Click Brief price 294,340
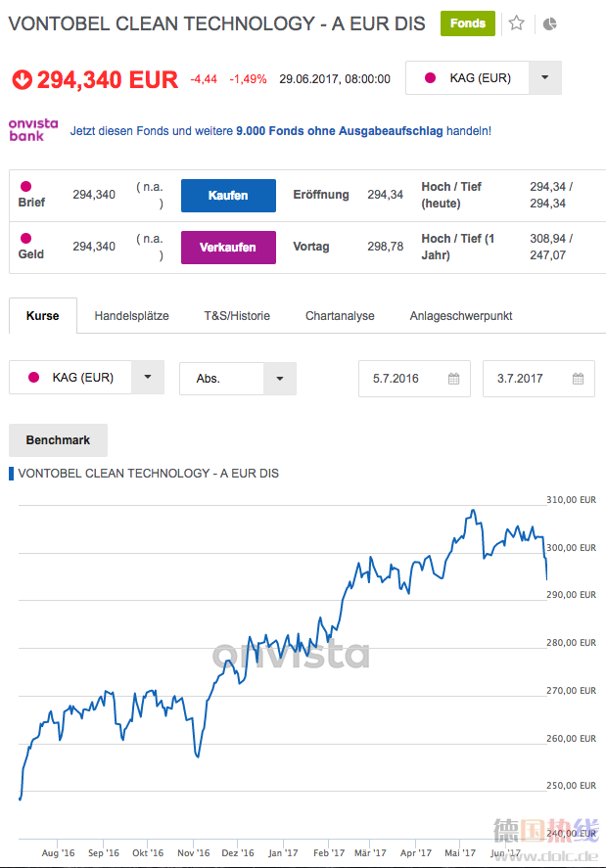606x868 pixels. point(94,195)
